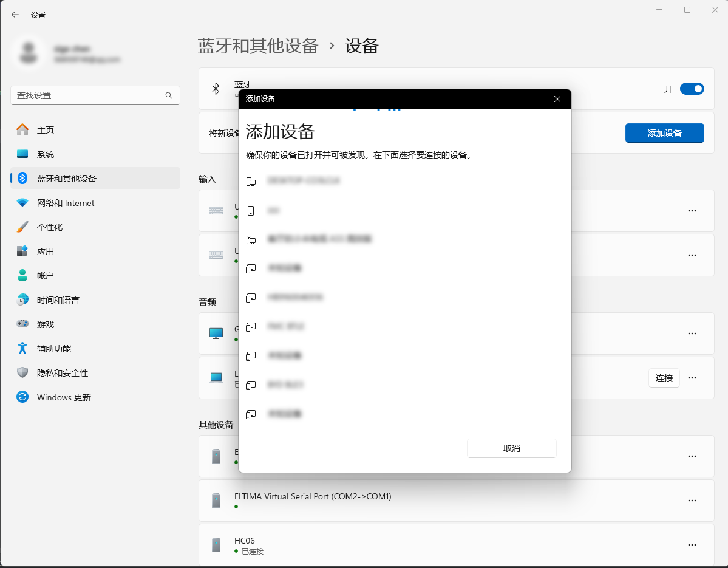Open more options for HC06 device
This screenshot has width=728, height=568.
click(x=692, y=545)
